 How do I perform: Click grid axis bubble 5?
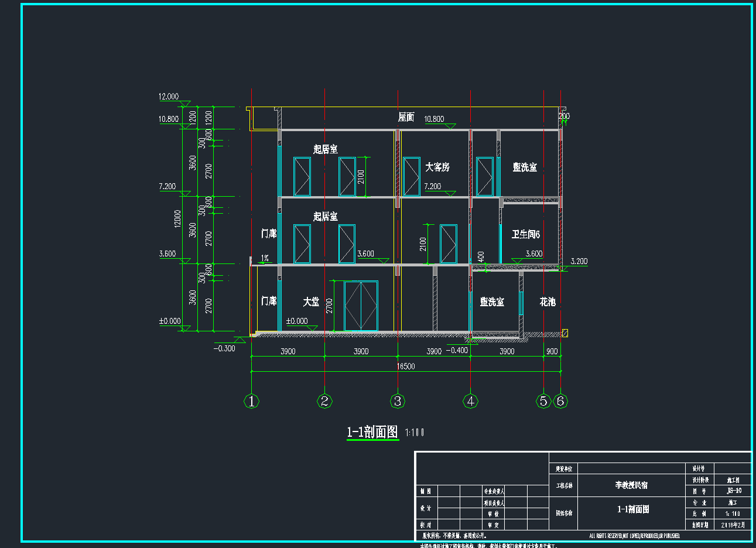544,401
